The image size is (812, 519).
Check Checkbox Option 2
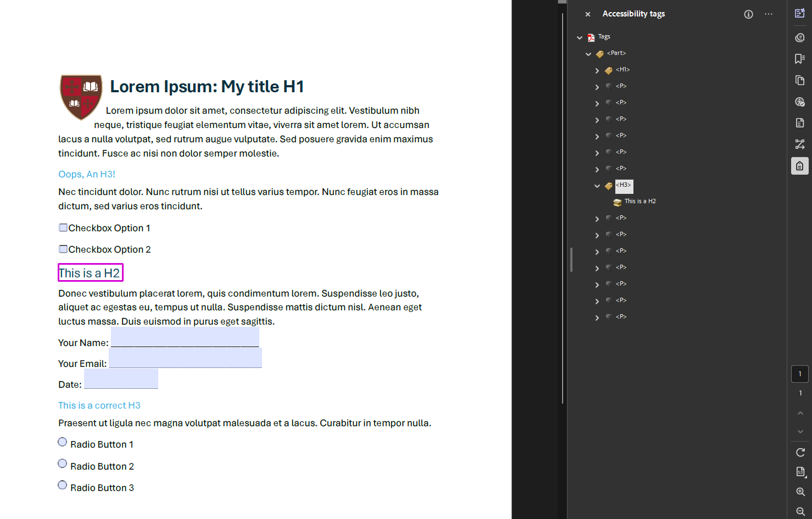coord(63,249)
